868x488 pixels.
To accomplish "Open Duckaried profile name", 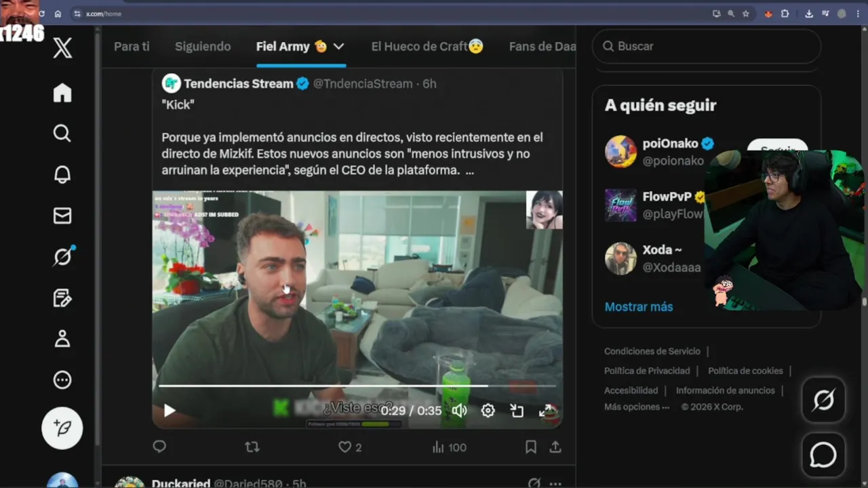I will pos(181,483).
